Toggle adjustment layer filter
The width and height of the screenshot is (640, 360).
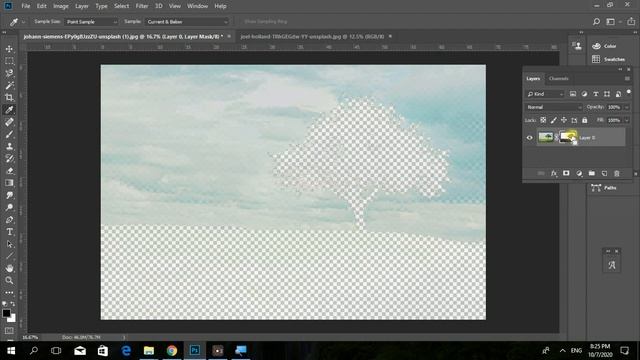[584, 94]
